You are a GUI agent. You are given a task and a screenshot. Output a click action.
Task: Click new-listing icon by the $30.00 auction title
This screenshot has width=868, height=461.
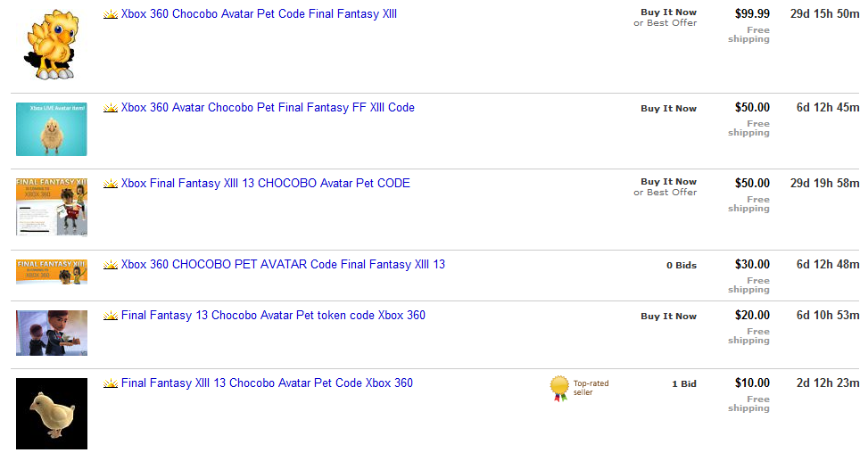(x=111, y=265)
